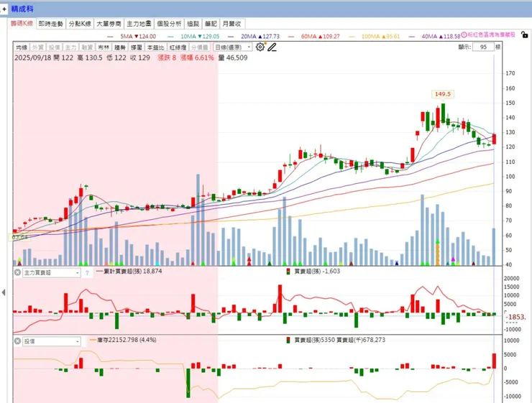Image resolution: width=532 pixels, height=403 pixels.
Task: Click the 100MA 95.61 legend entry
Action: [375, 36]
